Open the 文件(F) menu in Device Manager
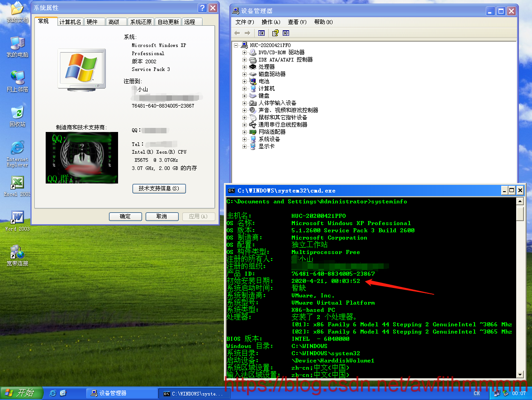Viewport: 532px width, 400px height. 245,22
